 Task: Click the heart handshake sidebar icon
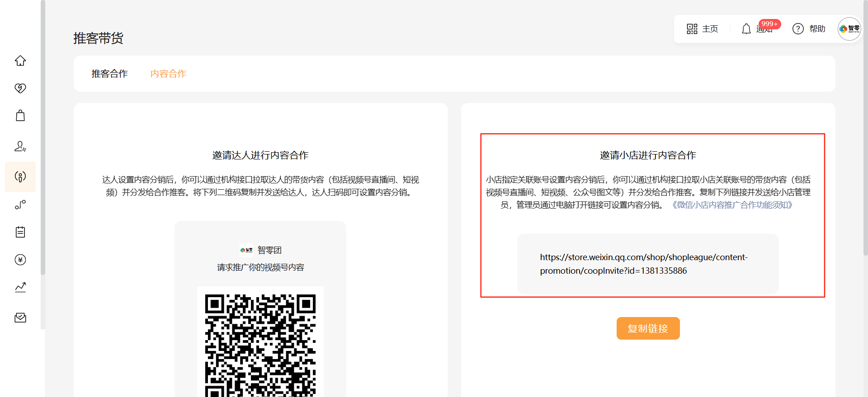[x=20, y=88]
